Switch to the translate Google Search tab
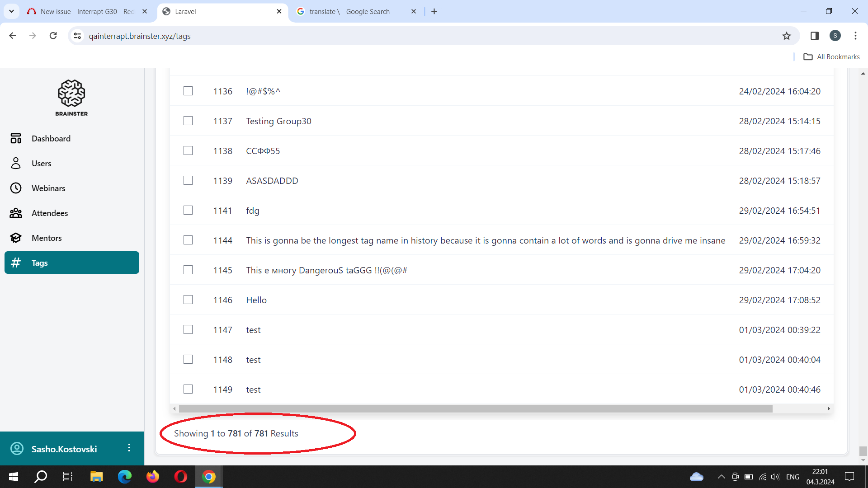This screenshot has width=868, height=488. click(x=349, y=12)
